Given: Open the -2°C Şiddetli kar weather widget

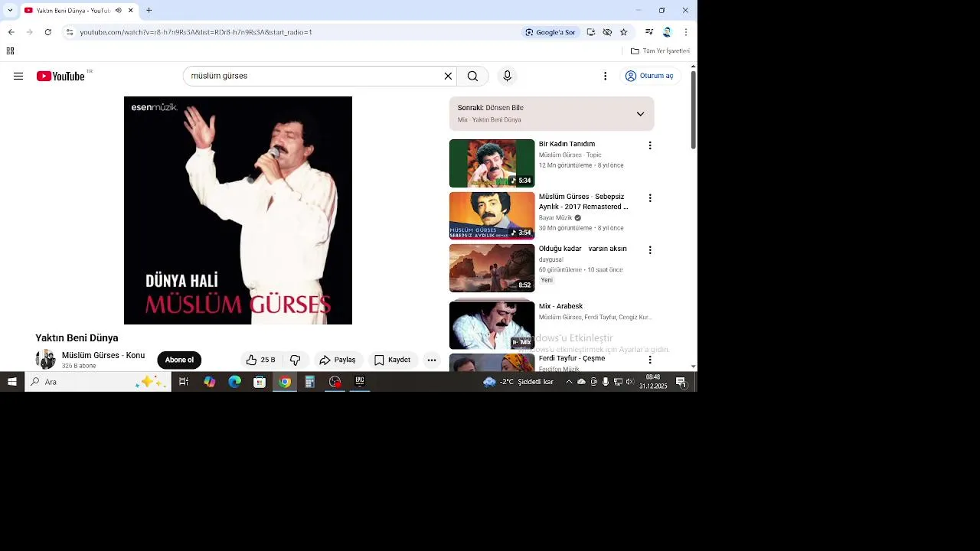Looking at the screenshot, I should [x=518, y=382].
